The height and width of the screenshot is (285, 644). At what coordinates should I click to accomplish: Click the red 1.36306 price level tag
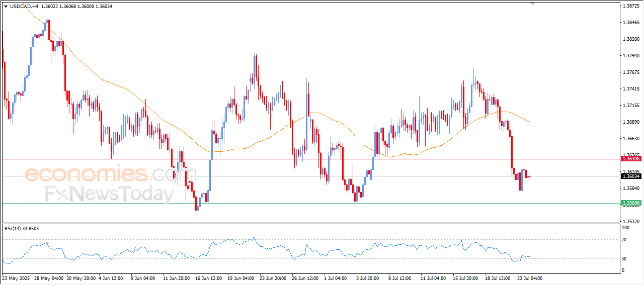(631, 159)
